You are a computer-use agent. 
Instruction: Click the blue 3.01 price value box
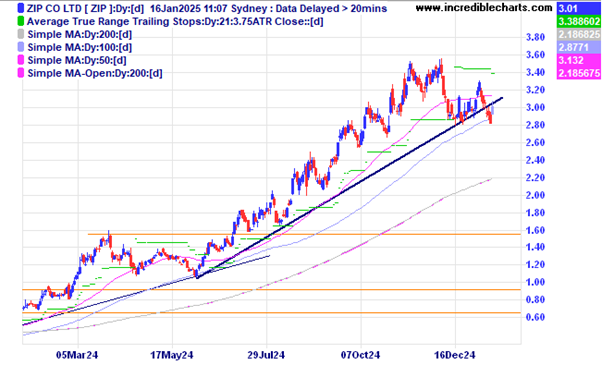[x=579, y=8]
